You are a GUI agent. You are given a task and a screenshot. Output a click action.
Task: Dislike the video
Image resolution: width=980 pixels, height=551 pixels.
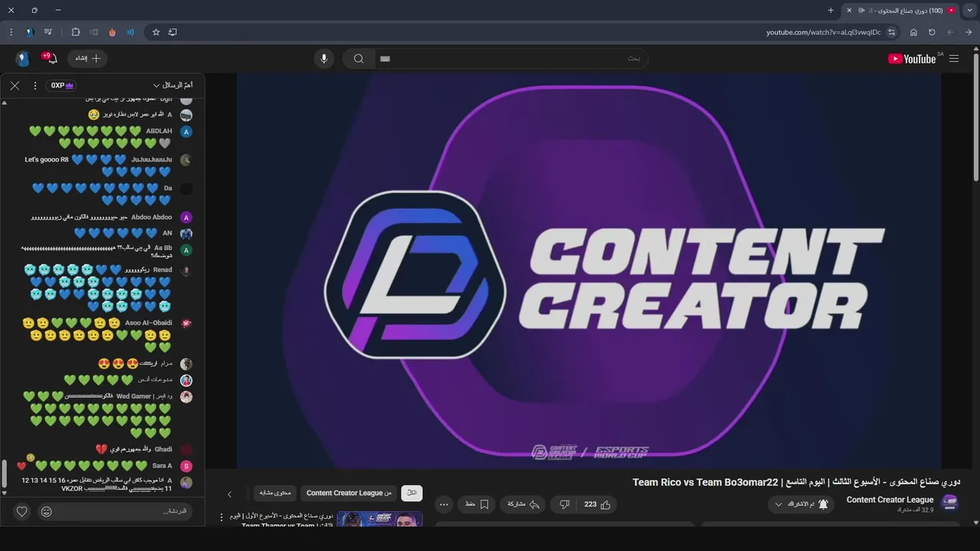[x=564, y=504]
